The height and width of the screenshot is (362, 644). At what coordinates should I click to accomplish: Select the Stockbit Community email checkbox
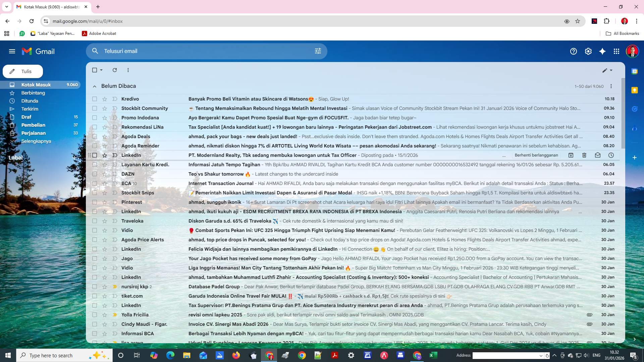pos(95,108)
